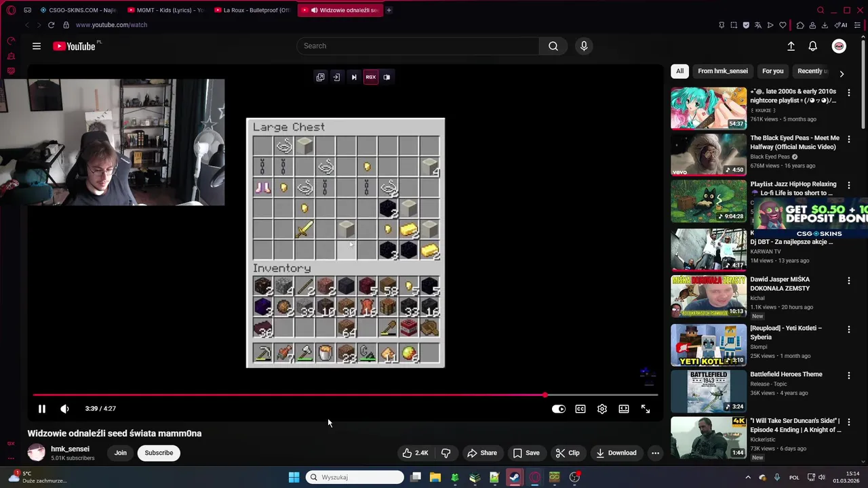The height and width of the screenshot is (488, 868).
Task: Open options for Ser Duncan's Side video
Action: pos(848,422)
